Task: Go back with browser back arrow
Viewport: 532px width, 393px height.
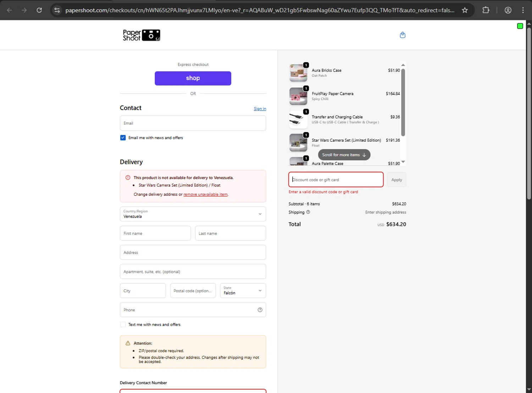Action: coord(10,10)
